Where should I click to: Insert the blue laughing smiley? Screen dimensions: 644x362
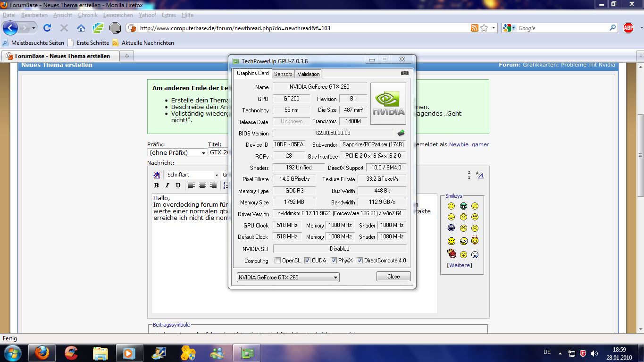pos(452,228)
